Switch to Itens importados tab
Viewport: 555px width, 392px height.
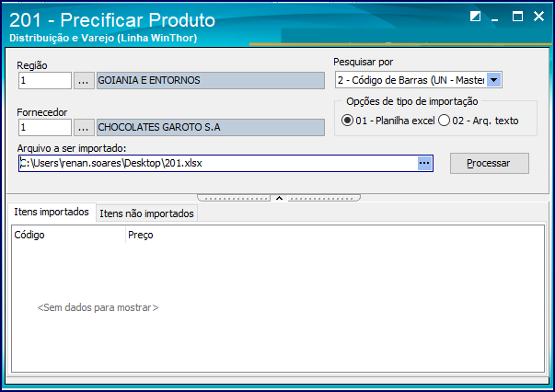(52, 212)
